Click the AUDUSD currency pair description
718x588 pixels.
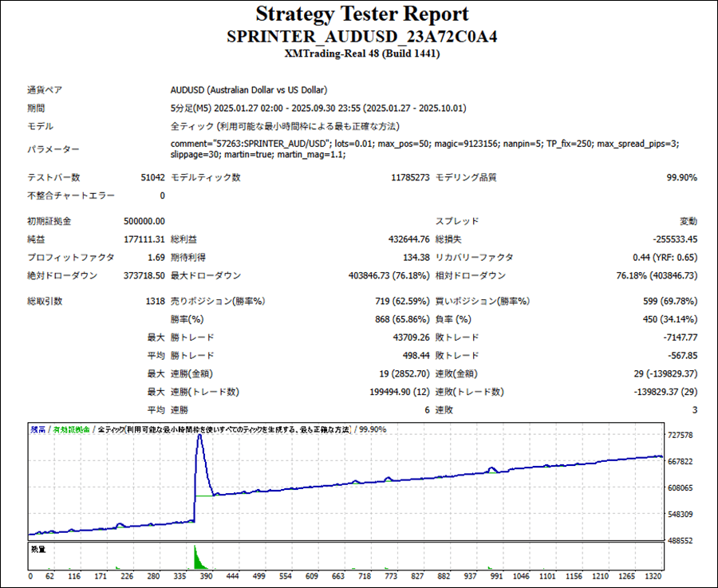(249, 90)
